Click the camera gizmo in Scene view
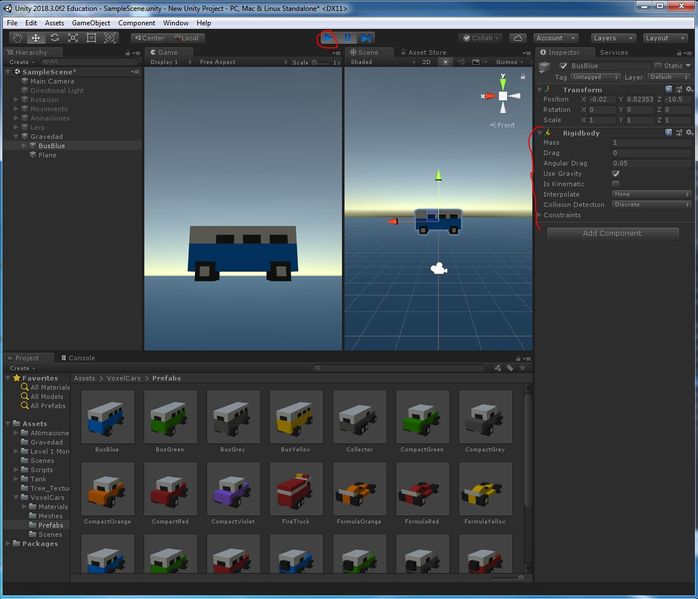Image resolution: width=698 pixels, height=599 pixels. pyautogui.click(x=439, y=268)
